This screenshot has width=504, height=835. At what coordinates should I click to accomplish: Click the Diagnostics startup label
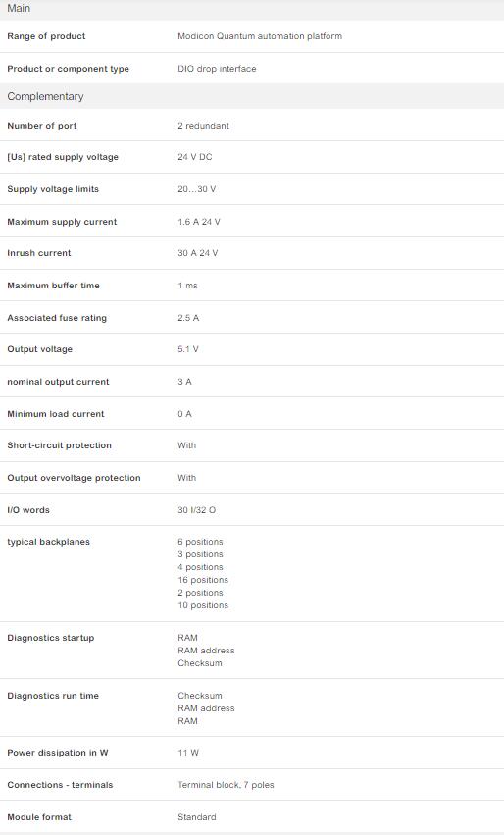pos(51,638)
